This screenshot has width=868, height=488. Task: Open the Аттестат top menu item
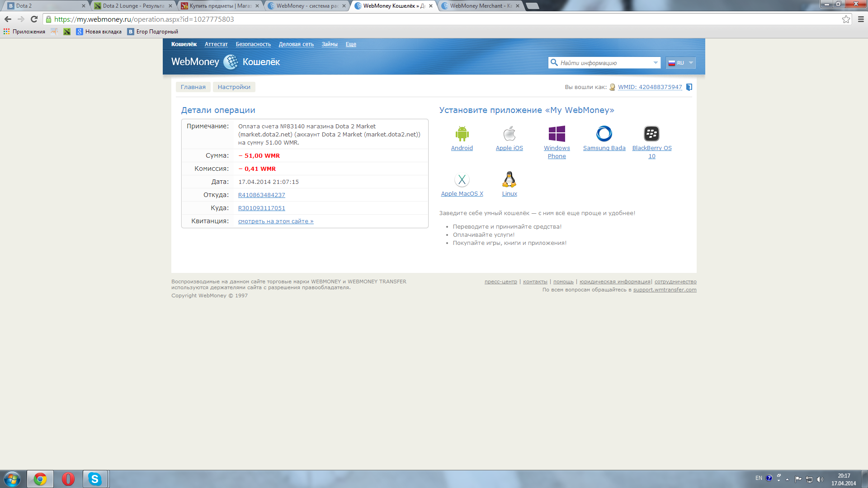click(x=216, y=44)
